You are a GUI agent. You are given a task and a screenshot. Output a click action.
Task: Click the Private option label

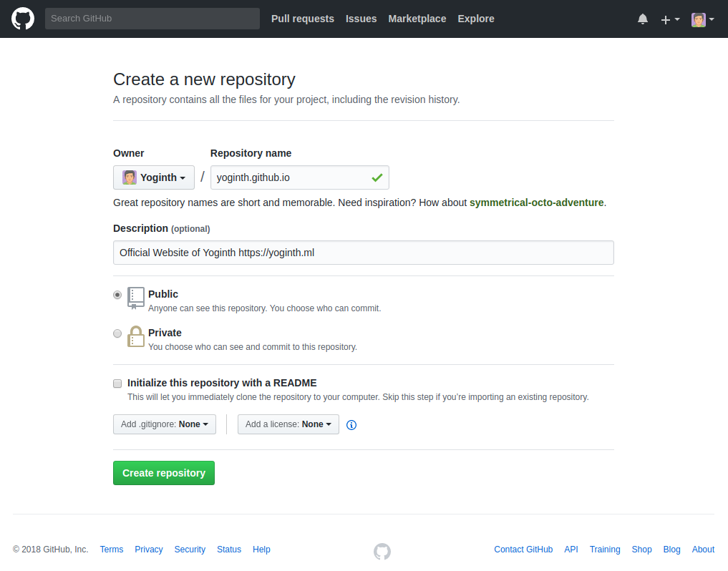[165, 333]
